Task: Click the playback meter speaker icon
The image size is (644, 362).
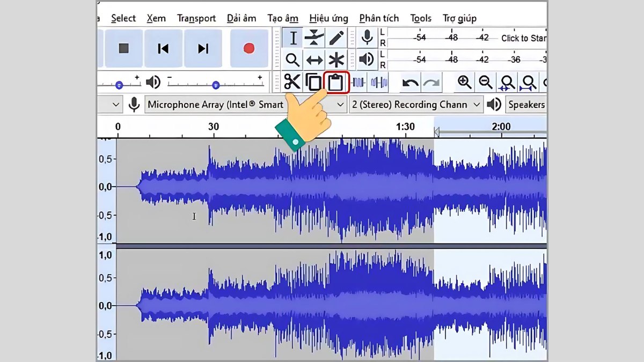Action: (x=367, y=59)
